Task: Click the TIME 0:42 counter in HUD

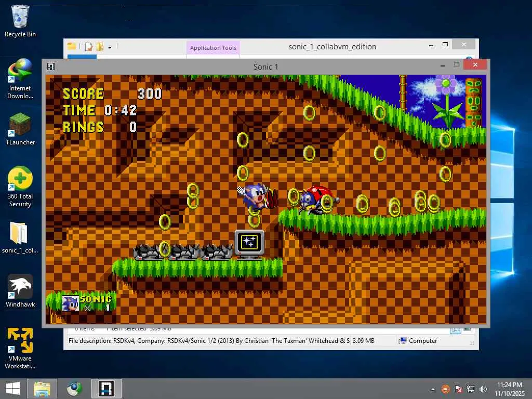Action: (x=100, y=110)
